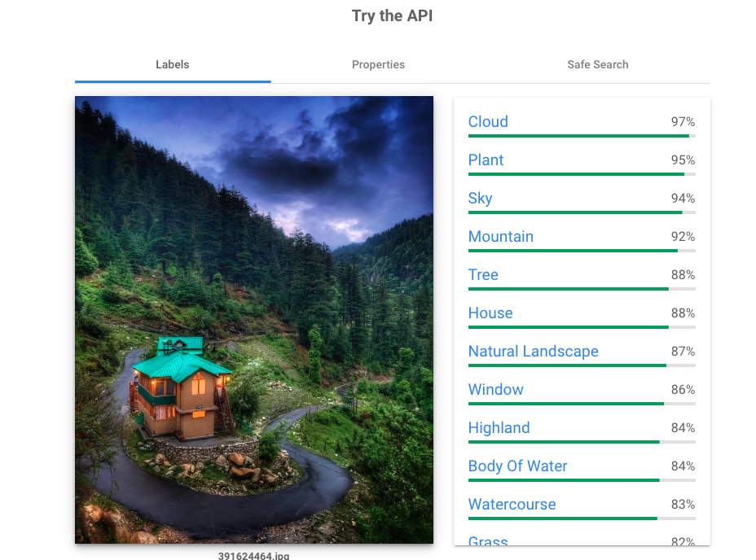Click the Try the API heading
The height and width of the screenshot is (560, 756).
coord(392,16)
